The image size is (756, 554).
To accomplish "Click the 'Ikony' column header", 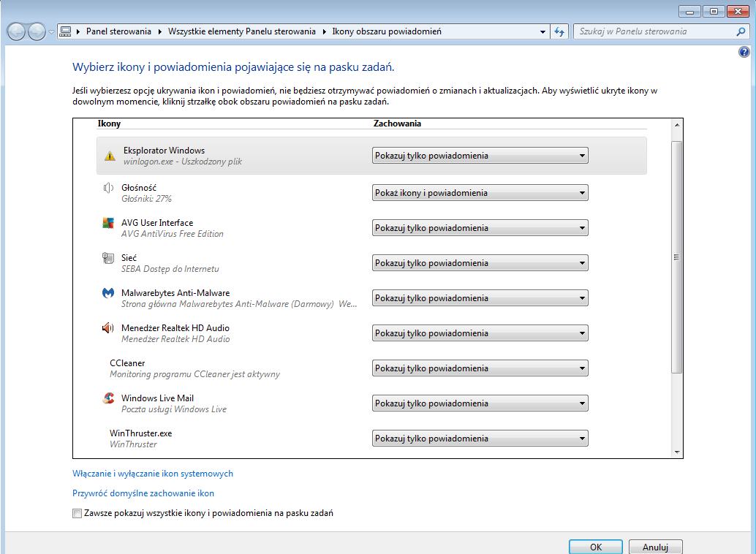I will point(109,124).
